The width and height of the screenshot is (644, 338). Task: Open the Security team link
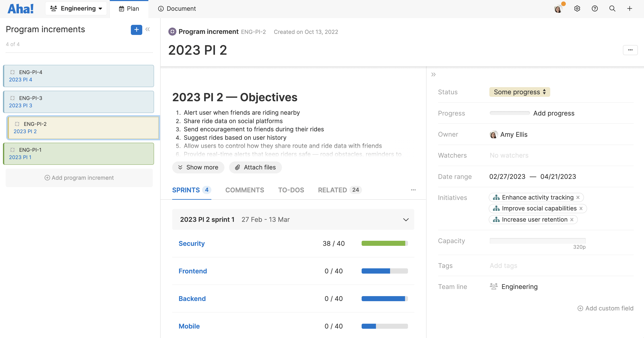point(192,243)
